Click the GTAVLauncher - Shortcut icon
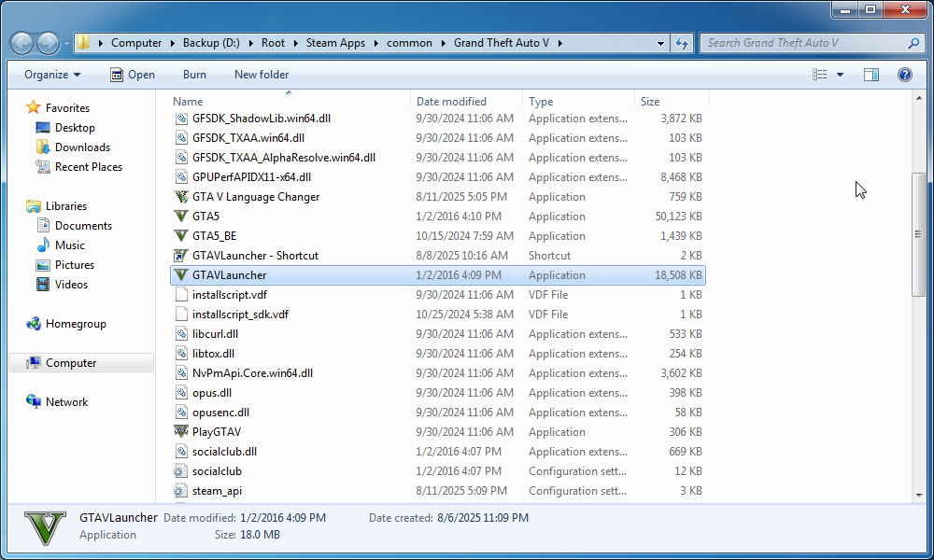The width and height of the screenshot is (934, 560). (181, 256)
